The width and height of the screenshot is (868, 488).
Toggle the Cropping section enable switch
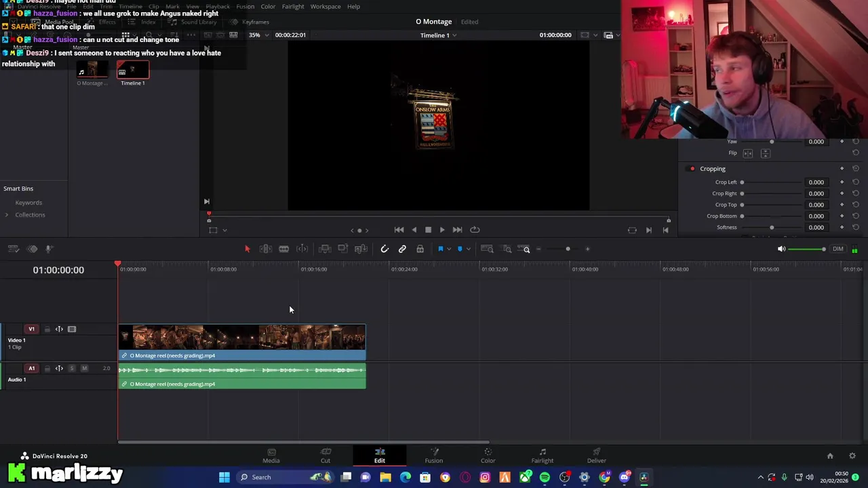692,169
